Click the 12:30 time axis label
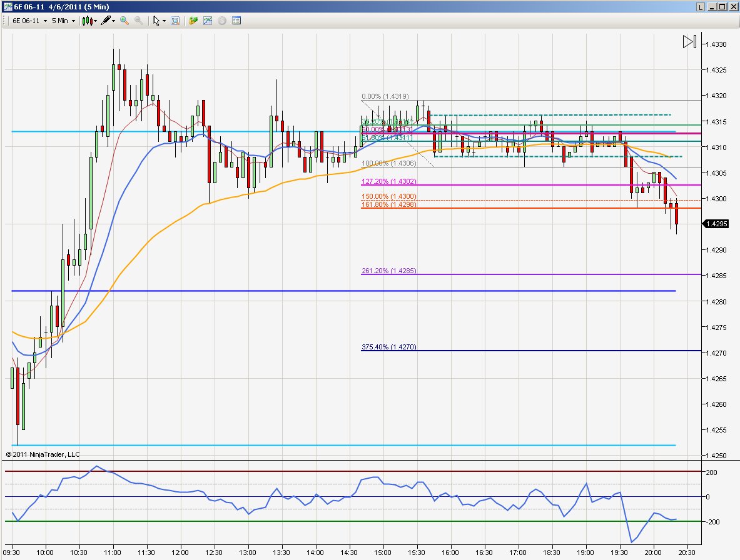This screenshot has height=560, width=740. 214,552
